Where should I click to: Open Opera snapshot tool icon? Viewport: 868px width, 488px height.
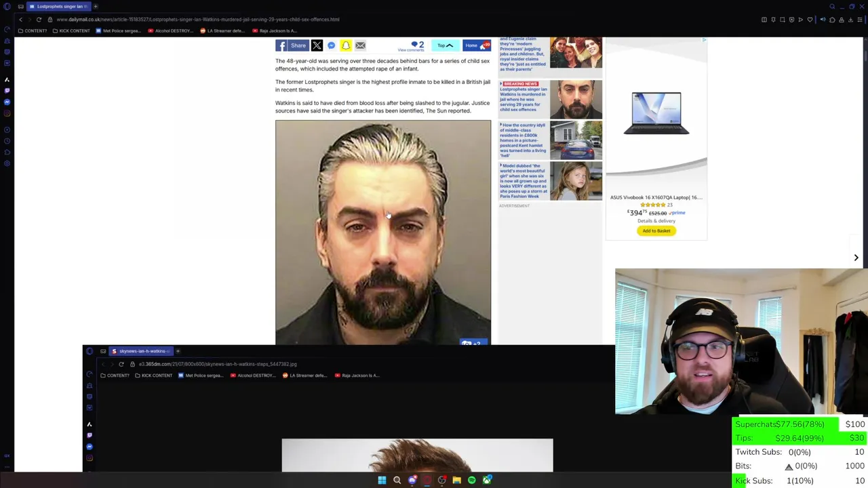(x=783, y=20)
